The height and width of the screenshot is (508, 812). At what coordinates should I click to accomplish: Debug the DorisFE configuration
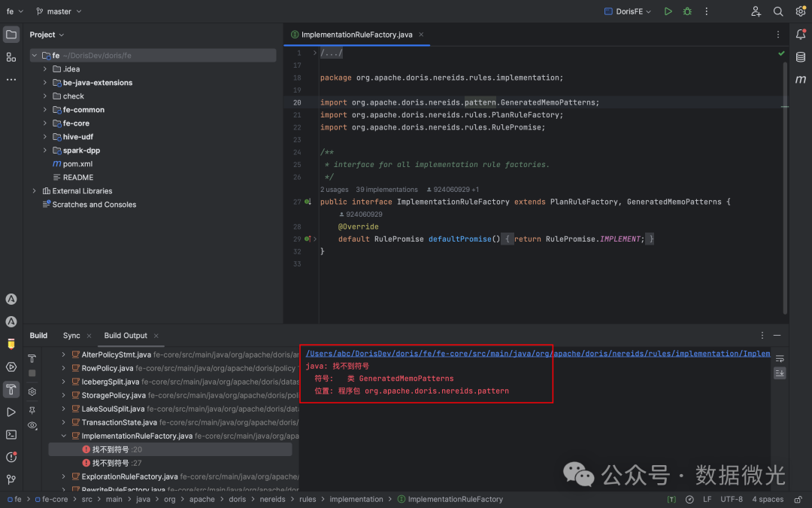tap(687, 11)
